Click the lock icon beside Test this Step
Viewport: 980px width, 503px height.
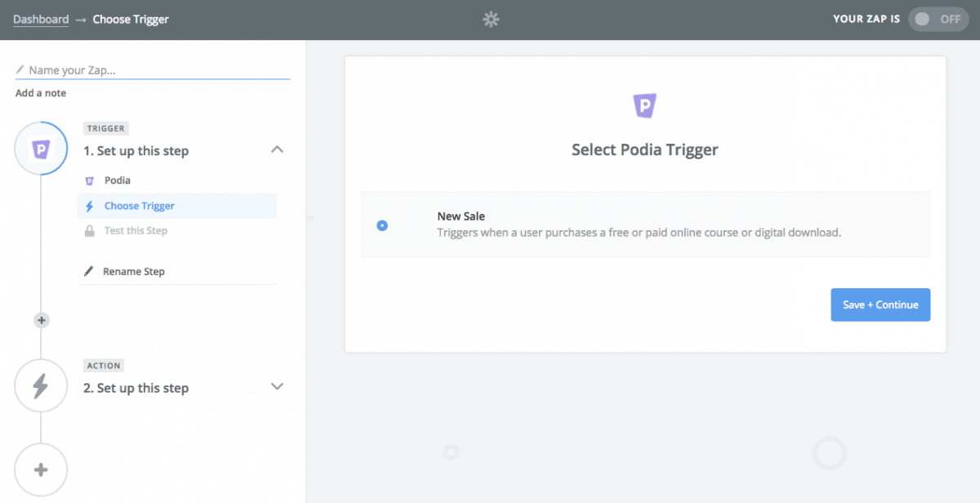[x=90, y=231]
